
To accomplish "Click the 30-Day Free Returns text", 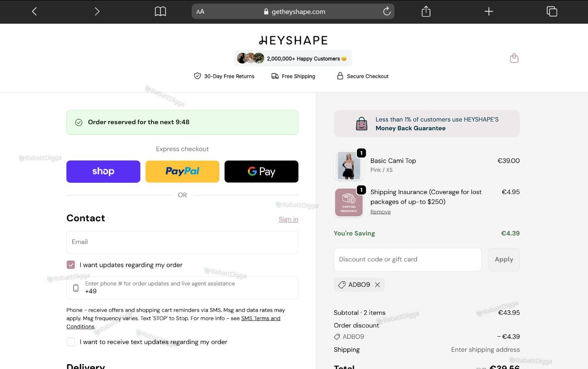I will (x=229, y=76).
